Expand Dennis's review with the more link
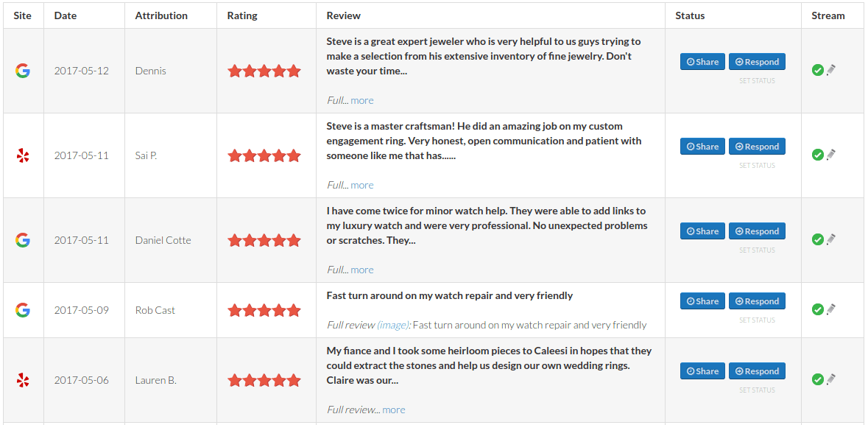This screenshot has width=868, height=425. tap(362, 100)
